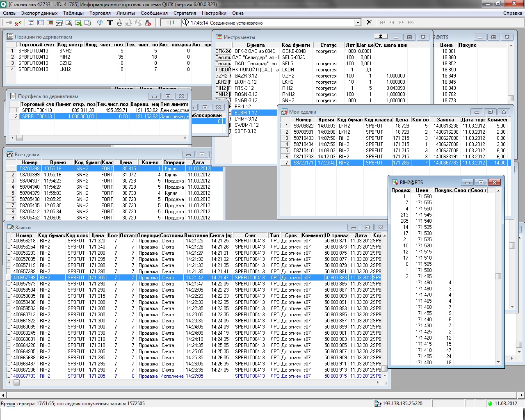Select order 1400657799 in Заявки table
The width and height of the screenshot is (525, 420).
[x=194, y=278]
